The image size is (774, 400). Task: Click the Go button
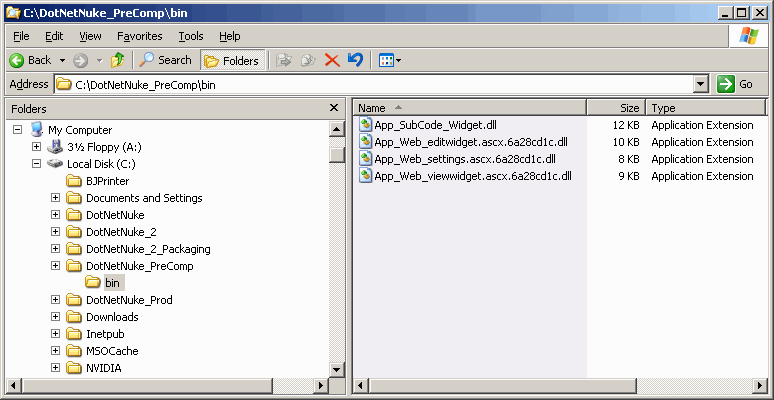(735, 84)
